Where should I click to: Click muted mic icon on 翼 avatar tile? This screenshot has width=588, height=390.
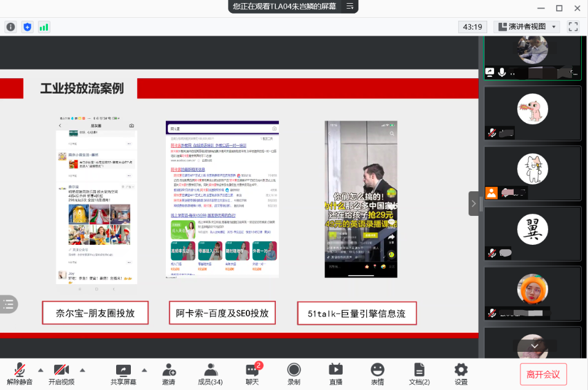pos(492,253)
